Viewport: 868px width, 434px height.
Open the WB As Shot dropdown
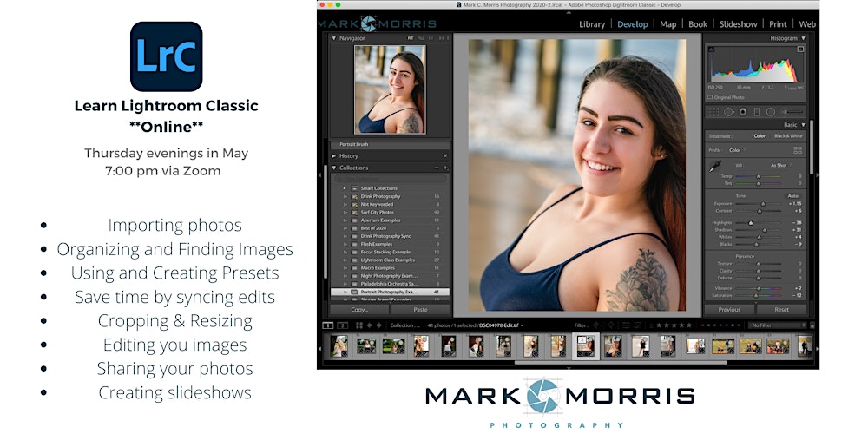point(779,165)
